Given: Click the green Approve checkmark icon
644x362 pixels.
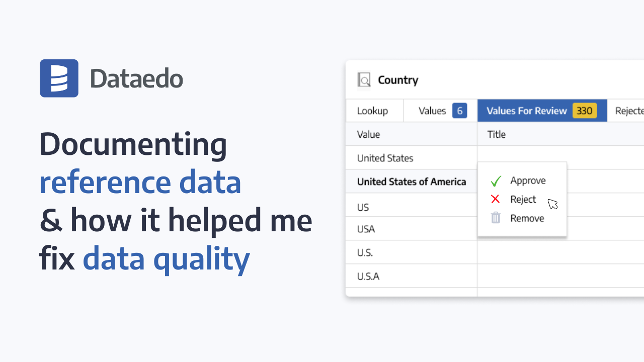Looking at the screenshot, I should [x=496, y=181].
